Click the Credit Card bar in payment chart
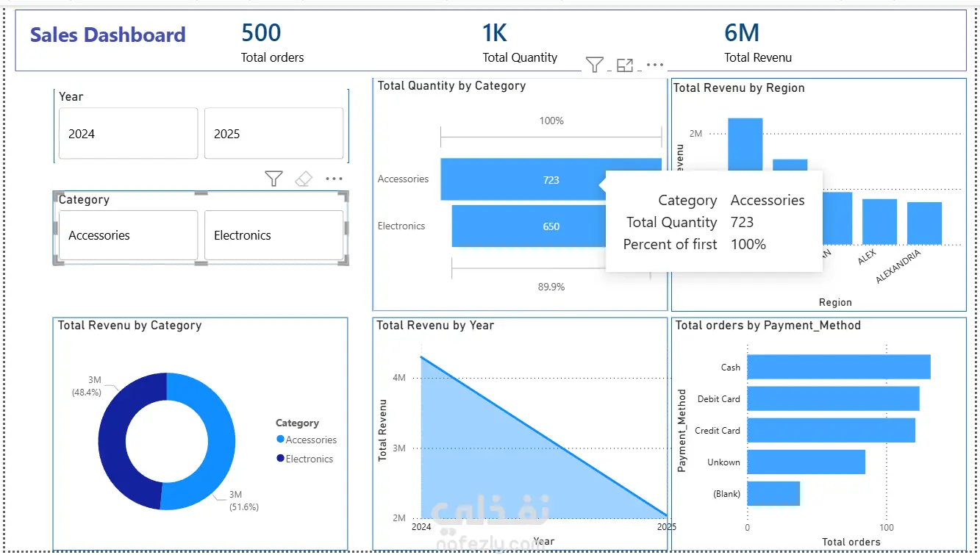The width and height of the screenshot is (980, 555). 831,430
